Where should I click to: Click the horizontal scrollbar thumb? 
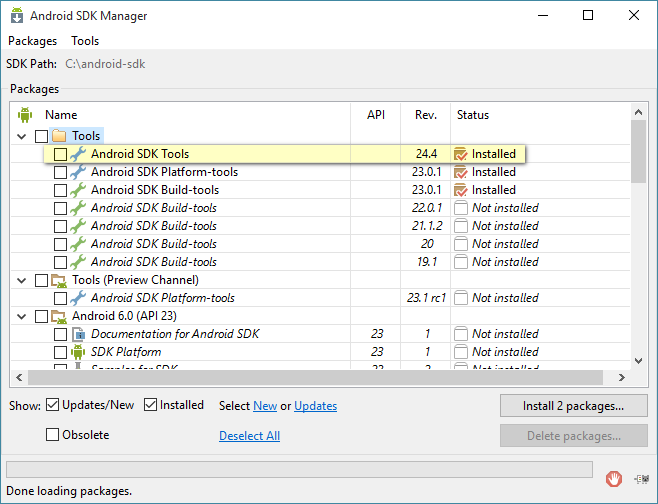pyautogui.click(x=316, y=377)
